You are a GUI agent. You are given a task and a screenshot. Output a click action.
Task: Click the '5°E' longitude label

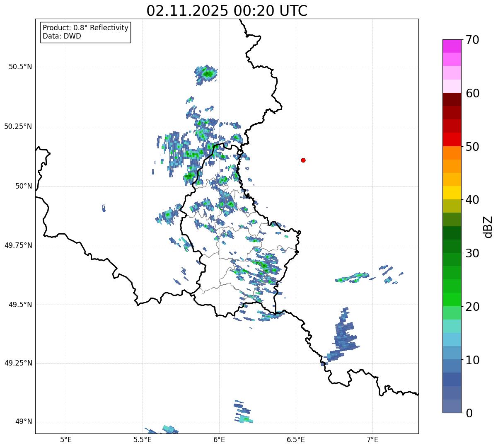(66, 439)
